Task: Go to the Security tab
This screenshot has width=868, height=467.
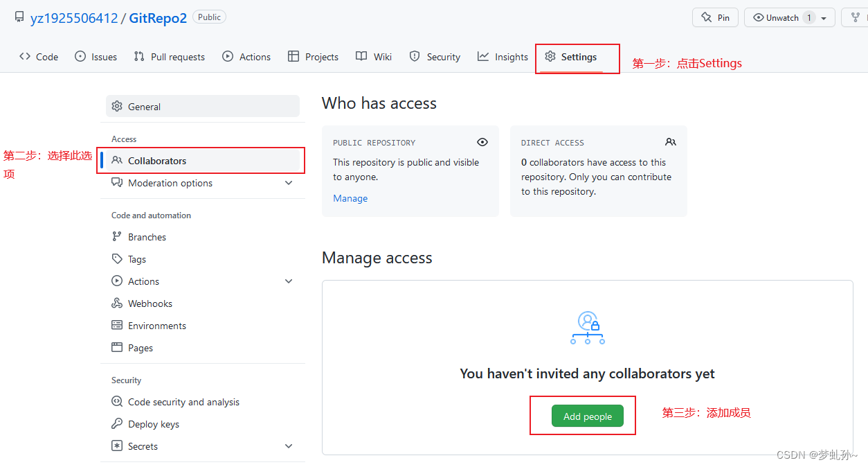Action: point(435,57)
